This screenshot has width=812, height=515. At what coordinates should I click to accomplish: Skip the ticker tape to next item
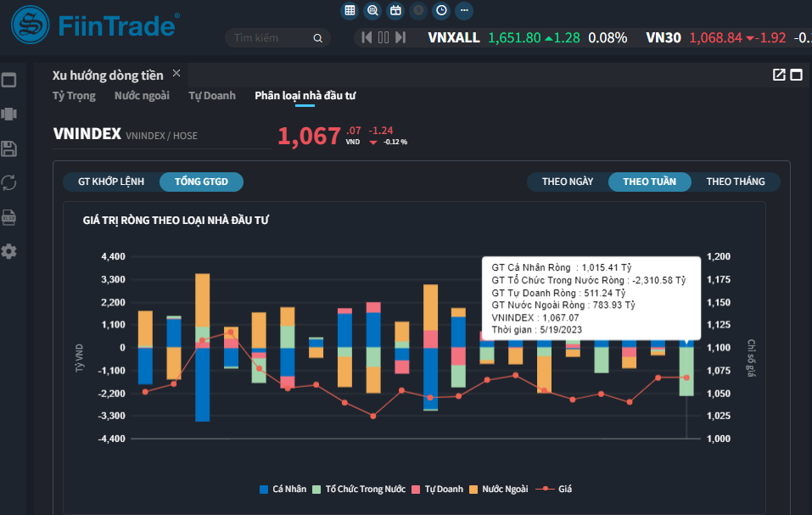[400, 37]
